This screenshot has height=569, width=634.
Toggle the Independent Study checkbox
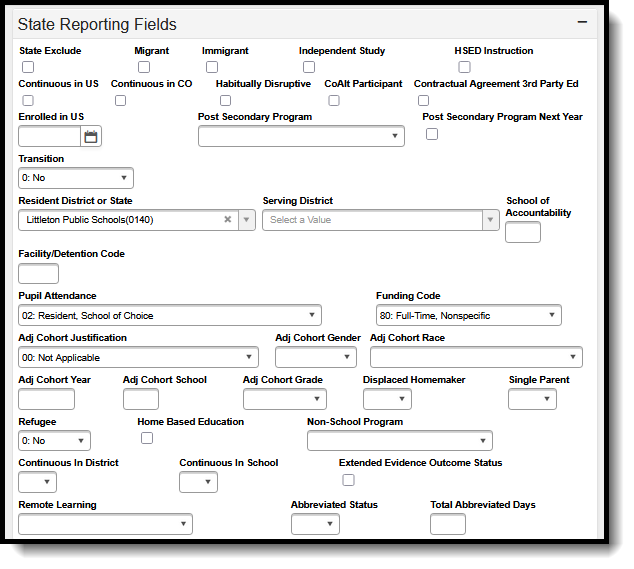(x=309, y=67)
